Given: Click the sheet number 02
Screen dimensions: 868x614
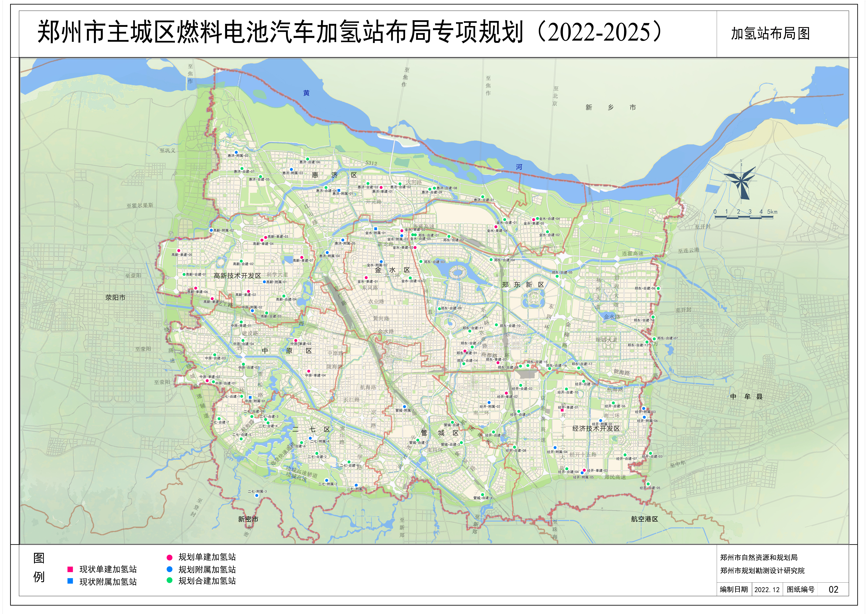Looking at the screenshot, I should [x=834, y=589].
